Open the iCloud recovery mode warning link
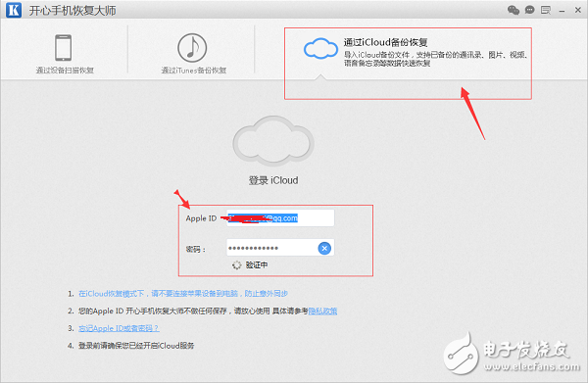 coord(183,294)
